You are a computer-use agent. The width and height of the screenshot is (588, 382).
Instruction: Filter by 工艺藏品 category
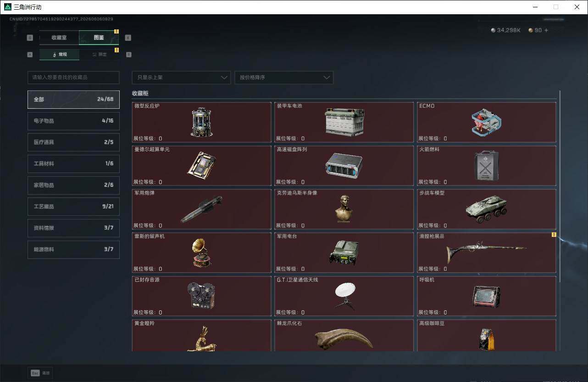[x=73, y=207]
